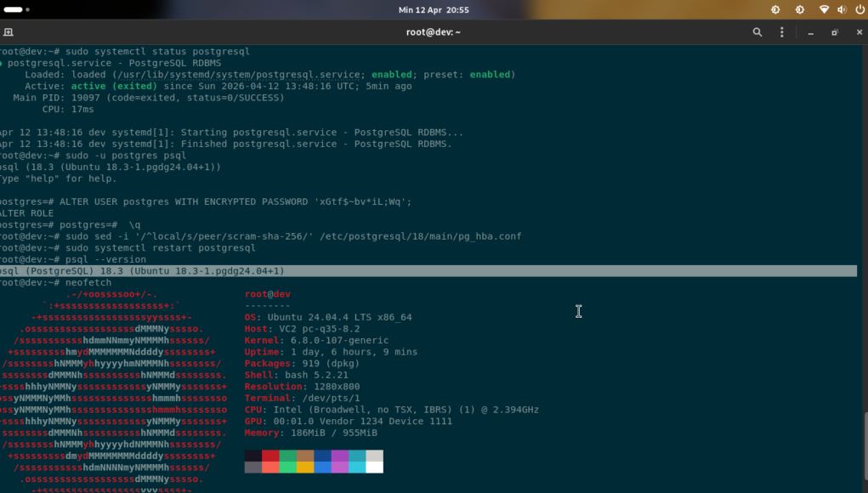This screenshot has height=493, width=868.
Task: Click the Activities workspace pill
Action: (13, 9)
